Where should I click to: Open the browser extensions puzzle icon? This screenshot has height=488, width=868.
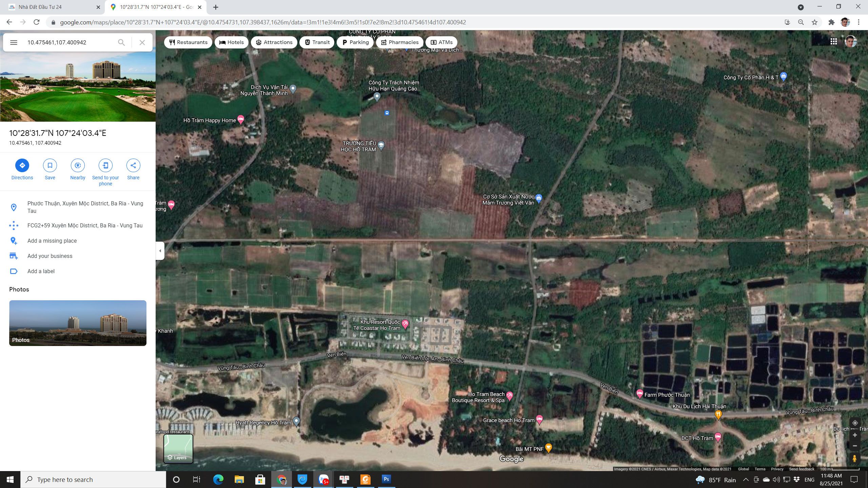click(831, 22)
